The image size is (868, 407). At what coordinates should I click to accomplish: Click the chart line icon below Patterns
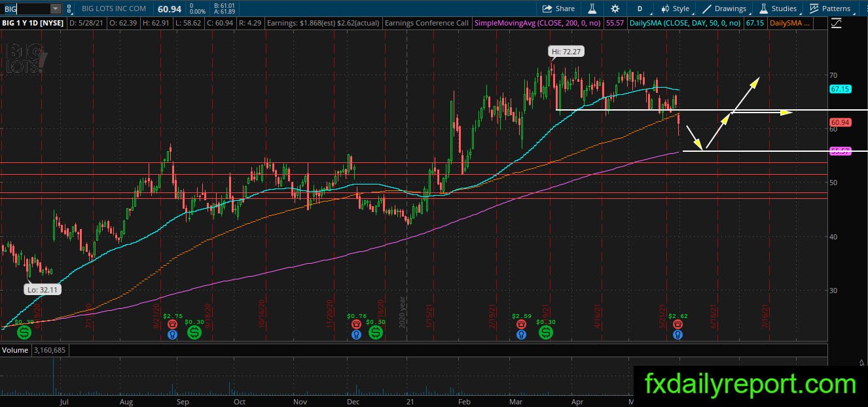pyautogui.click(x=837, y=24)
